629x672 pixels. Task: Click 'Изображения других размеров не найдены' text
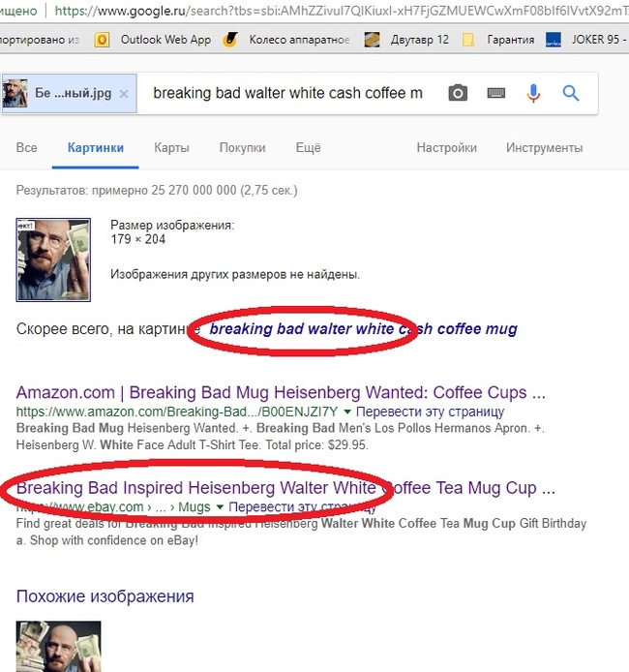[x=235, y=274]
